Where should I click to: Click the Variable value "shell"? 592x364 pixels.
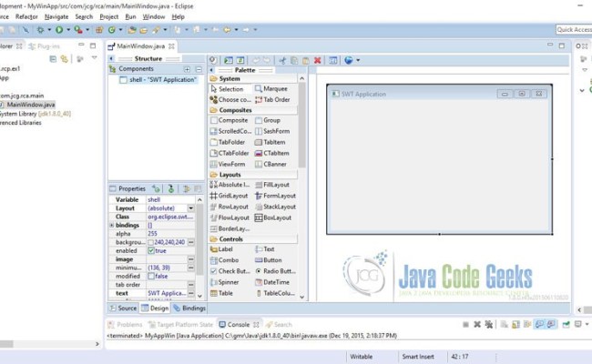(154, 199)
